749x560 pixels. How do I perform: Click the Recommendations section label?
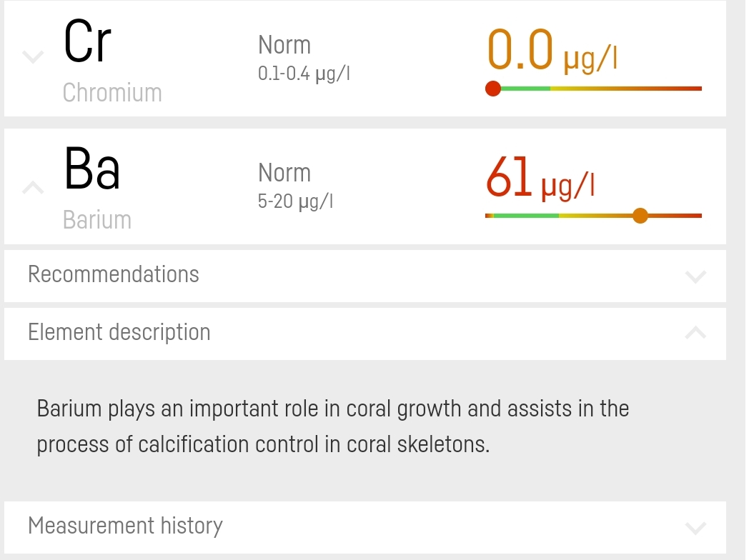click(114, 274)
